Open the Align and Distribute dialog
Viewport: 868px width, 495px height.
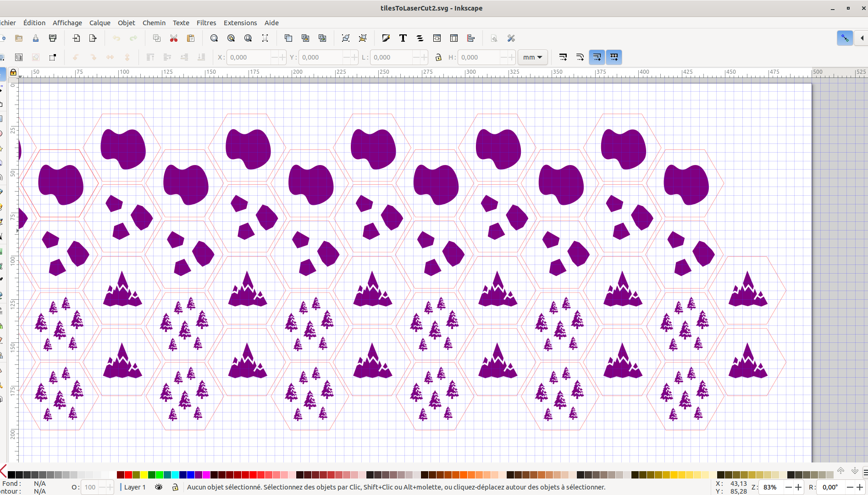(x=471, y=38)
